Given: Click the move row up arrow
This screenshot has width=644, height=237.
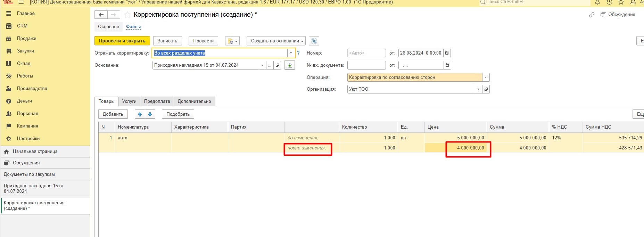Looking at the screenshot, I should (140, 114).
